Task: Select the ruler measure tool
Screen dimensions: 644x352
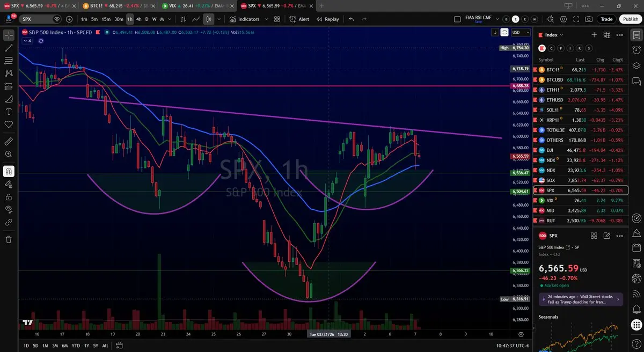Action: (9, 142)
